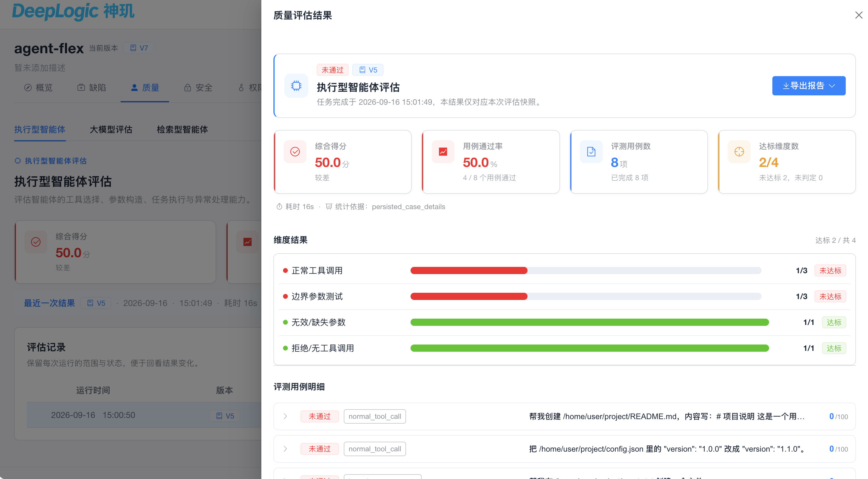Switch to the 概览 tab

(38, 88)
